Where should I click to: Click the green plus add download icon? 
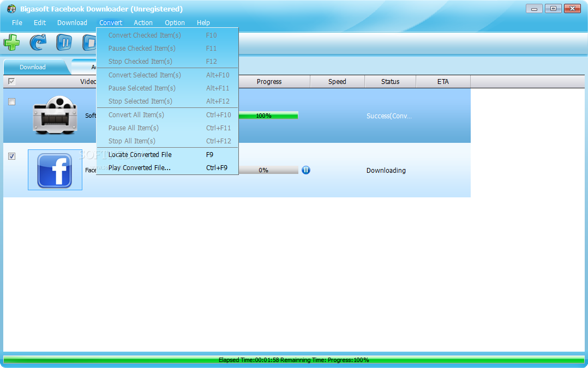click(11, 42)
